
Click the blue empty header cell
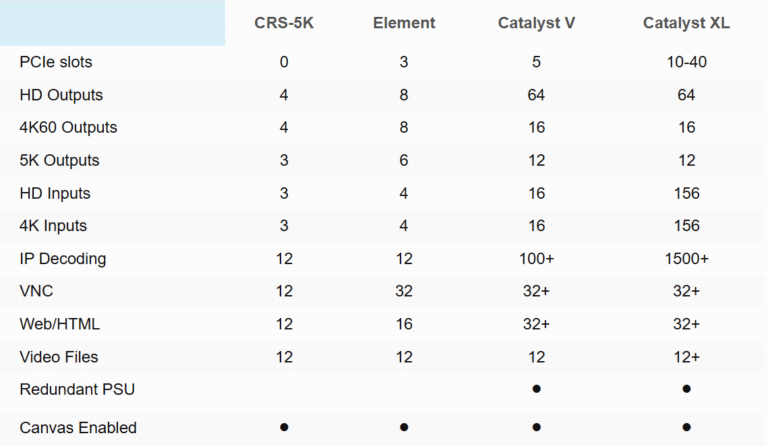(x=112, y=23)
